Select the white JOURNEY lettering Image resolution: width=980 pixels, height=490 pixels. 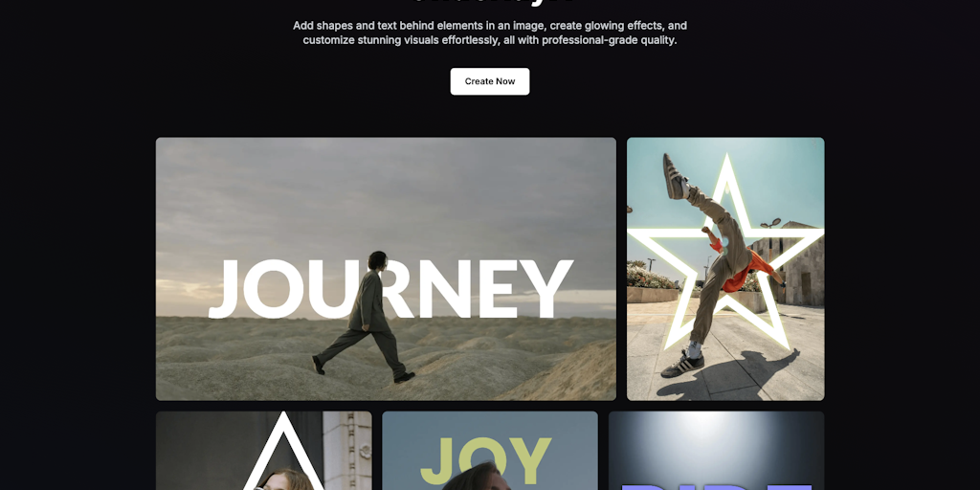coord(390,289)
